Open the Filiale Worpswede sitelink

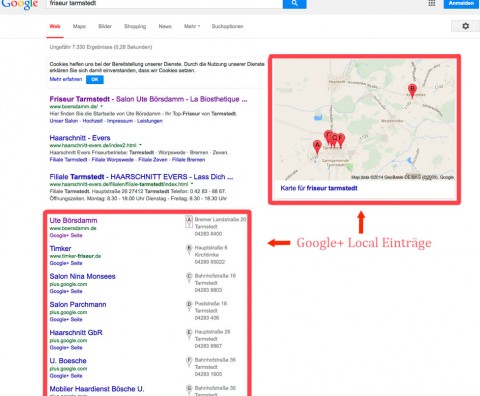[113, 160]
